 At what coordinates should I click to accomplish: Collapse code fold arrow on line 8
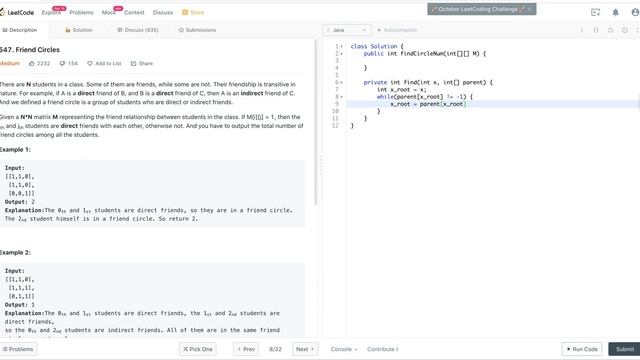point(342,97)
